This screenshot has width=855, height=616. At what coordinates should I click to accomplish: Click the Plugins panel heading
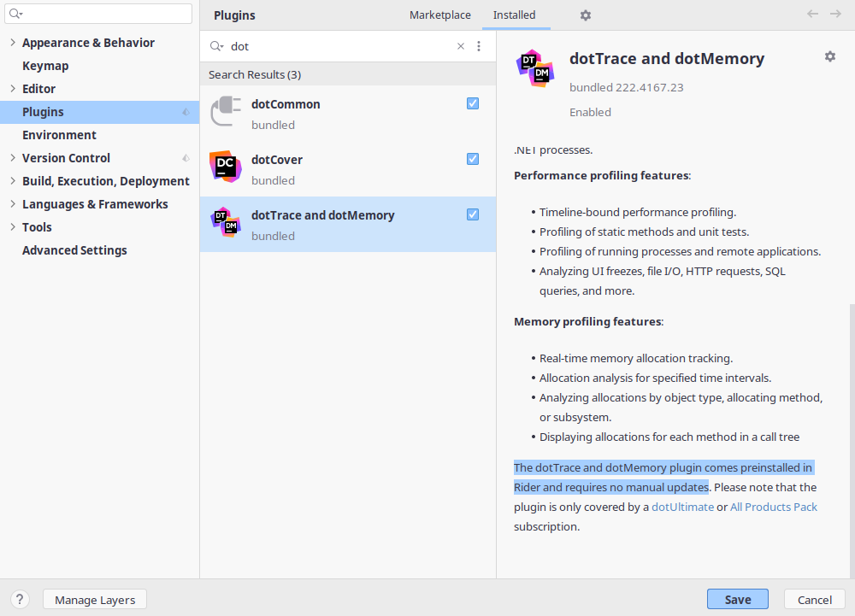[234, 15]
